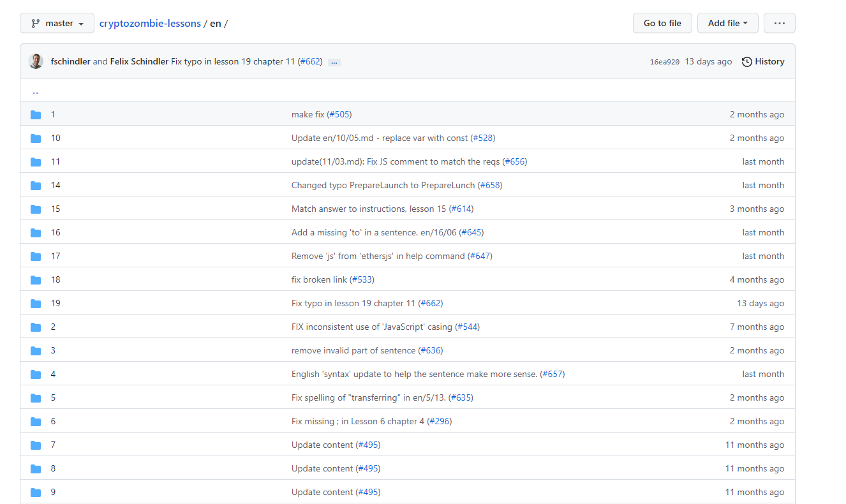Expand the truncated commit message ellipsis

coord(334,61)
